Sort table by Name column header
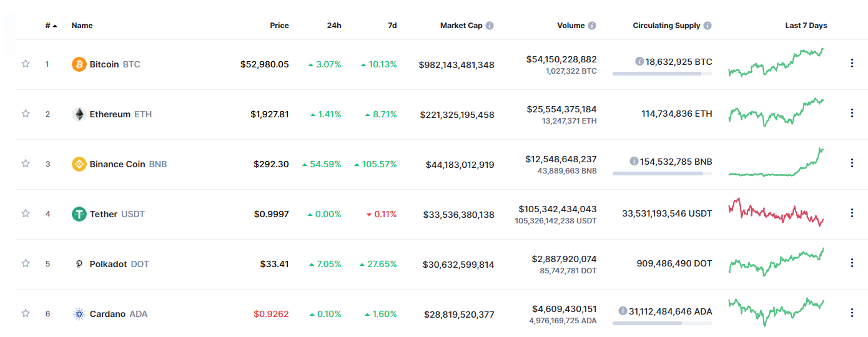 click(x=82, y=26)
